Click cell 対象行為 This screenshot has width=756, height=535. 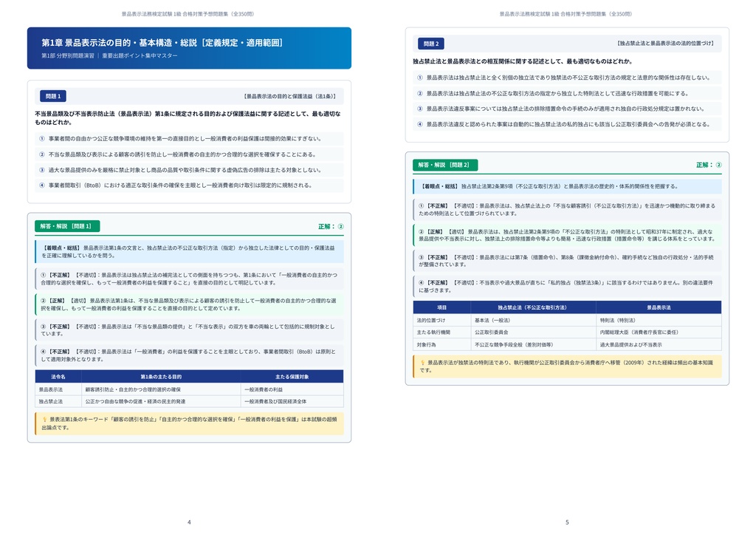(x=441, y=344)
